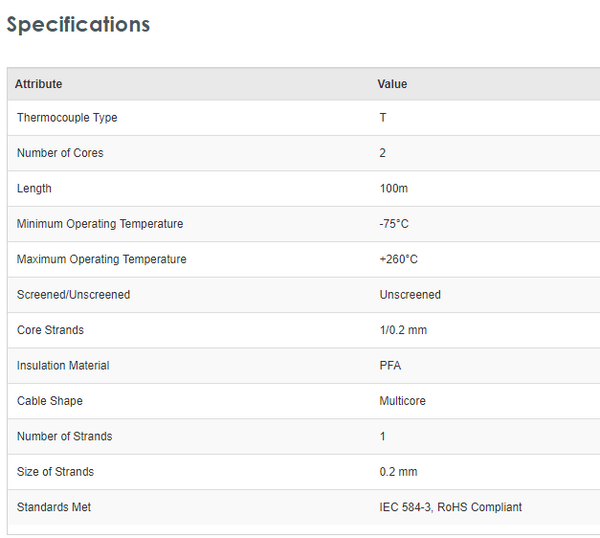Click the Attribute column header
This screenshot has height=538, width=600.
pyautogui.click(x=38, y=84)
